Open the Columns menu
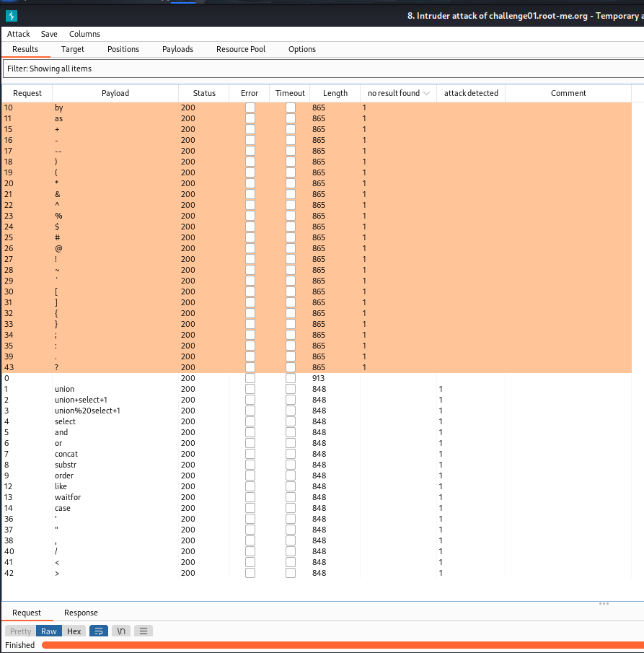 click(x=84, y=34)
